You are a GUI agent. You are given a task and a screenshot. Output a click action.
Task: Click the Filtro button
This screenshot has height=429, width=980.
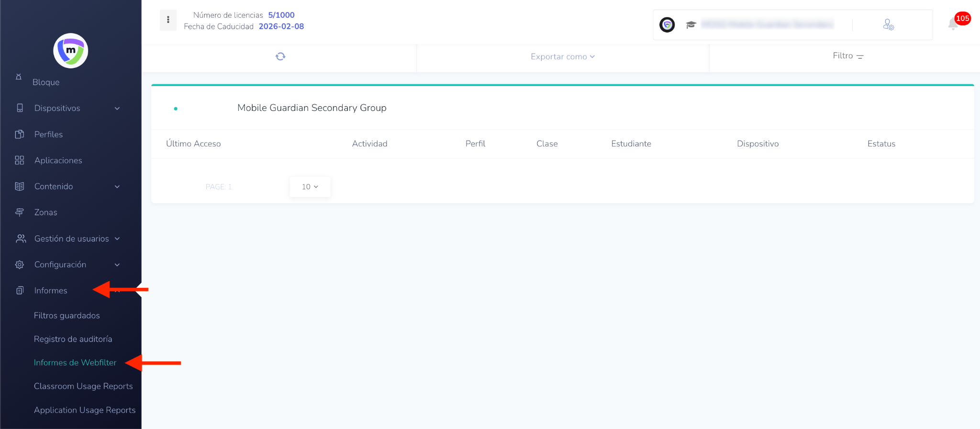(847, 56)
